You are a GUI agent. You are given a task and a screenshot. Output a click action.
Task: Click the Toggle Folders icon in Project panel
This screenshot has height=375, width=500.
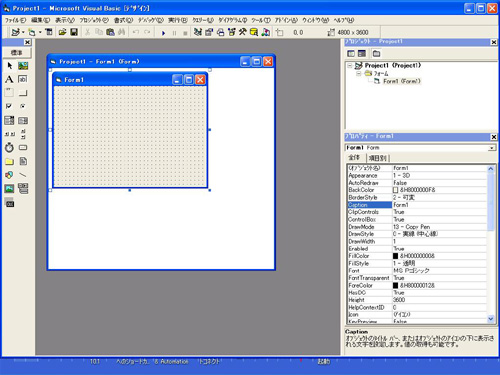point(376,53)
